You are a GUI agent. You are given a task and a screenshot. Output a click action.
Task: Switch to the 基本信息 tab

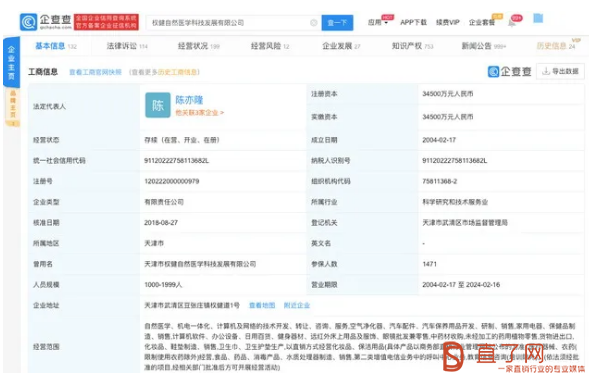pyautogui.click(x=56, y=46)
